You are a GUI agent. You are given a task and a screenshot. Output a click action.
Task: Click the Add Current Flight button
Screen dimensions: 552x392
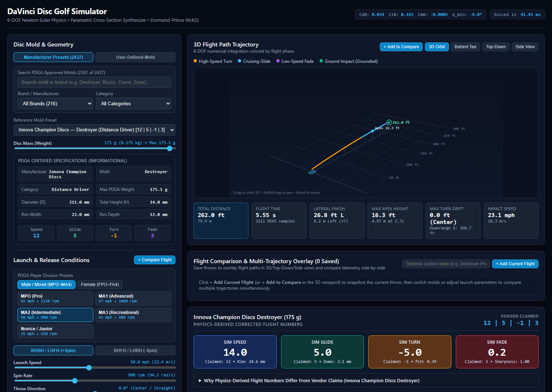point(515,264)
